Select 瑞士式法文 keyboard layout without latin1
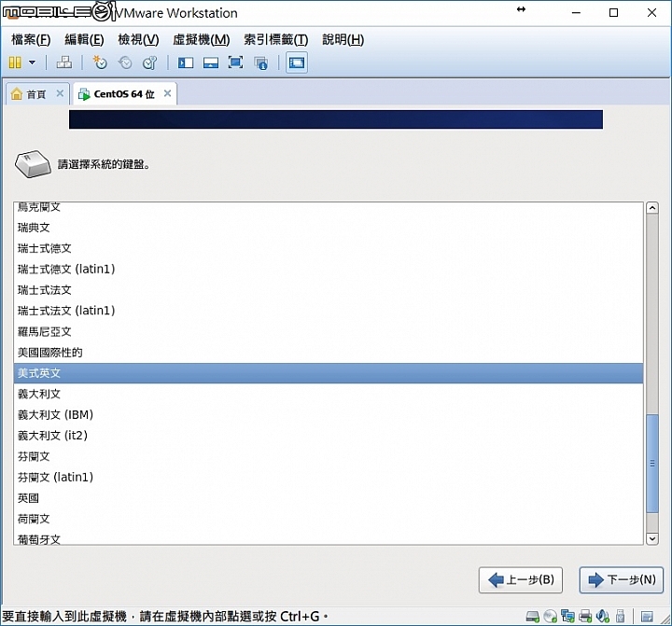This screenshot has width=672, height=626. click(x=329, y=290)
